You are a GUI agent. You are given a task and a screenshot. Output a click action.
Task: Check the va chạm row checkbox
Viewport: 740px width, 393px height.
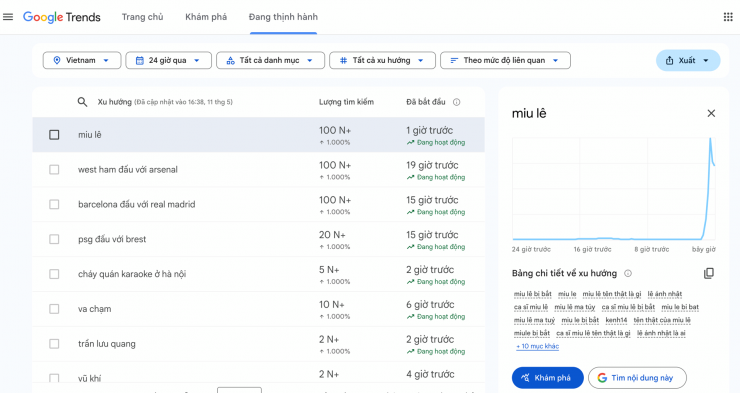pos(54,309)
